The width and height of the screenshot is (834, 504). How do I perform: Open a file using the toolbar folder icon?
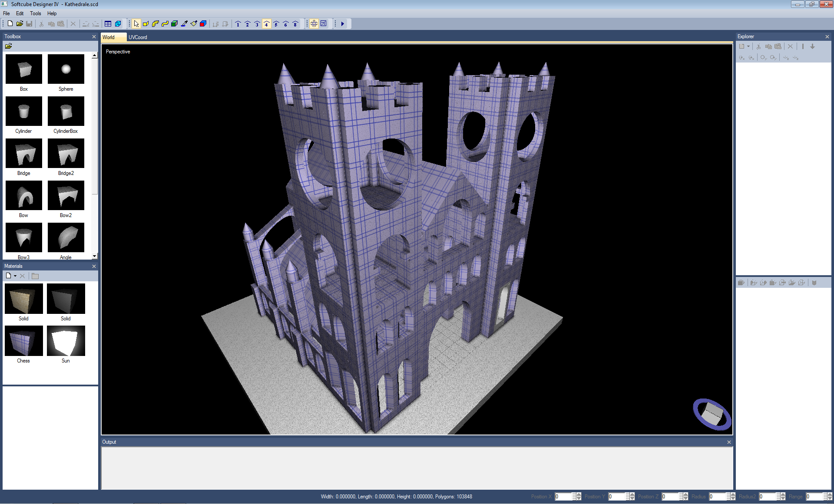tap(20, 24)
